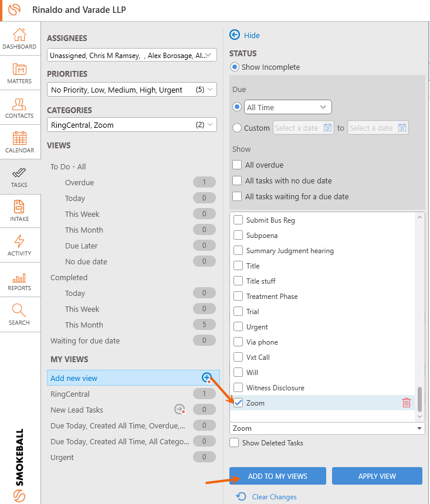Screen dimensions: 430x504
Task: Click the Hide back-arrow icon
Action: tap(235, 35)
